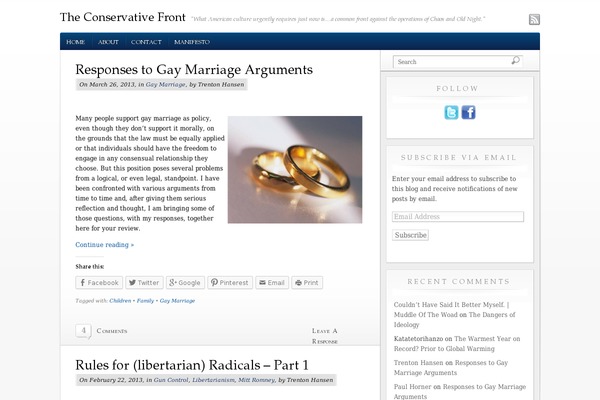Click the Recent Comments heading

458,282
